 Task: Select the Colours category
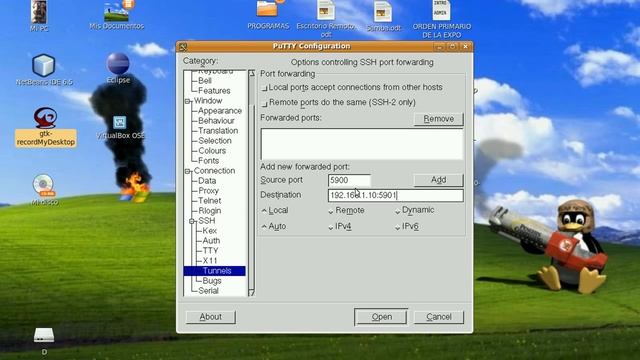tap(212, 151)
